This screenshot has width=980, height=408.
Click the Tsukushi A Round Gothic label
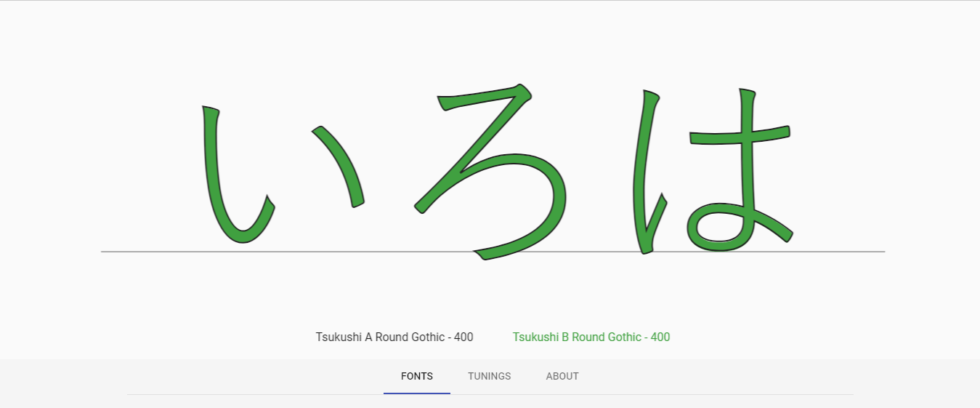[x=394, y=337]
